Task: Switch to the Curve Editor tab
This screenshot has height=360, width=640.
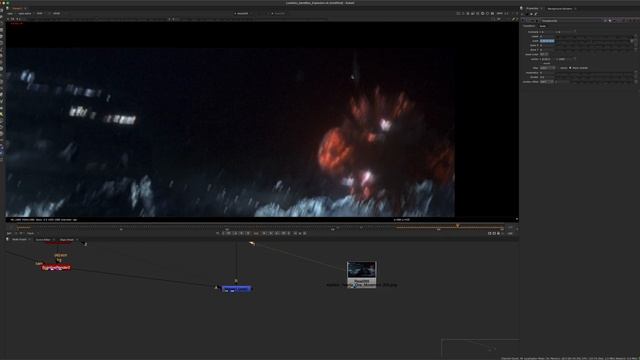Action: point(43,240)
